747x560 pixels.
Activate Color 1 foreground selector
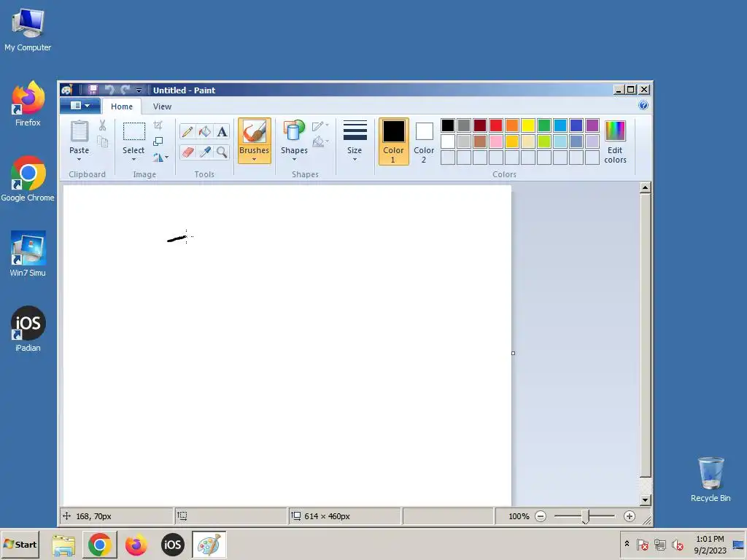(x=393, y=141)
